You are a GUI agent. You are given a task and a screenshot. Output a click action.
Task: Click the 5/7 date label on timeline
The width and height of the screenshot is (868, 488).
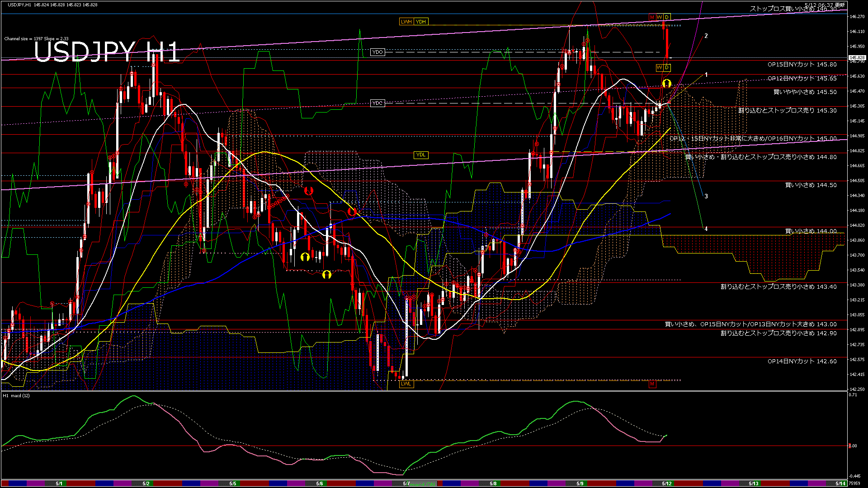coord(406,483)
